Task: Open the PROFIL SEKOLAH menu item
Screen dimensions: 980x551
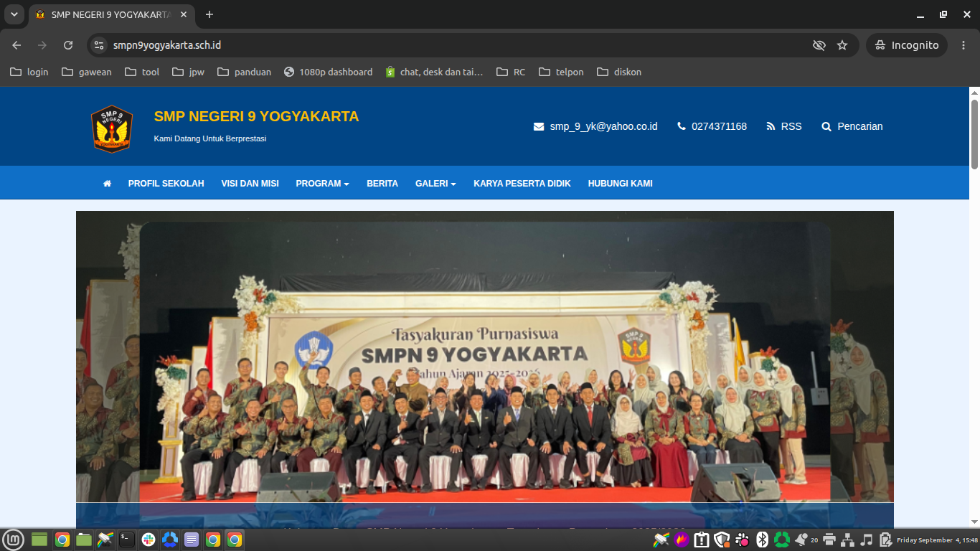Action: click(x=166, y=184)
